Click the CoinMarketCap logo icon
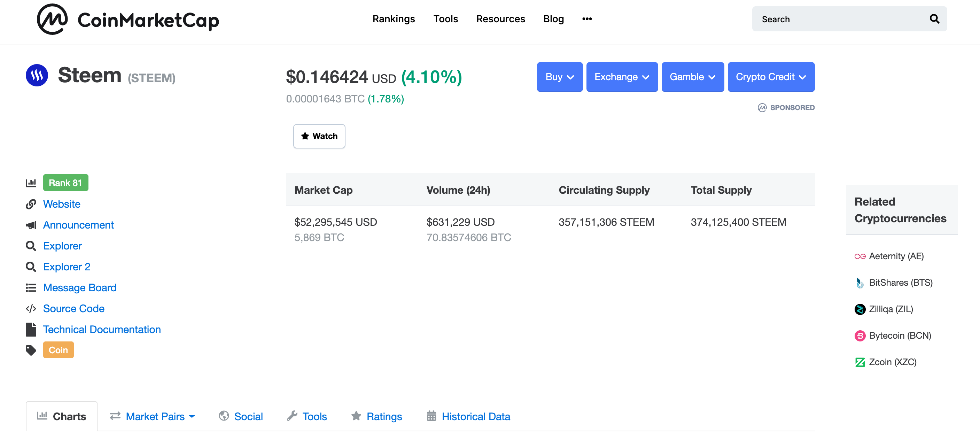Viewport: 980px width, 439px height. (x=52, y=19)
